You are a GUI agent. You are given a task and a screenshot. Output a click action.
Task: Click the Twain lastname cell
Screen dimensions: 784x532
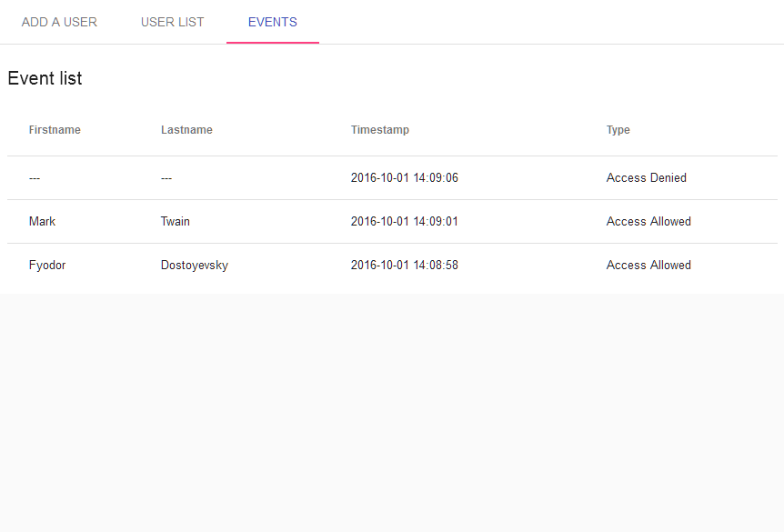(175, 222)
